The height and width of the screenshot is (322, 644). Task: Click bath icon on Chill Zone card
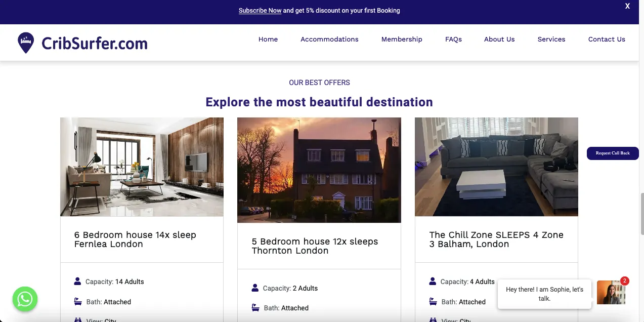tap(433, 301)
